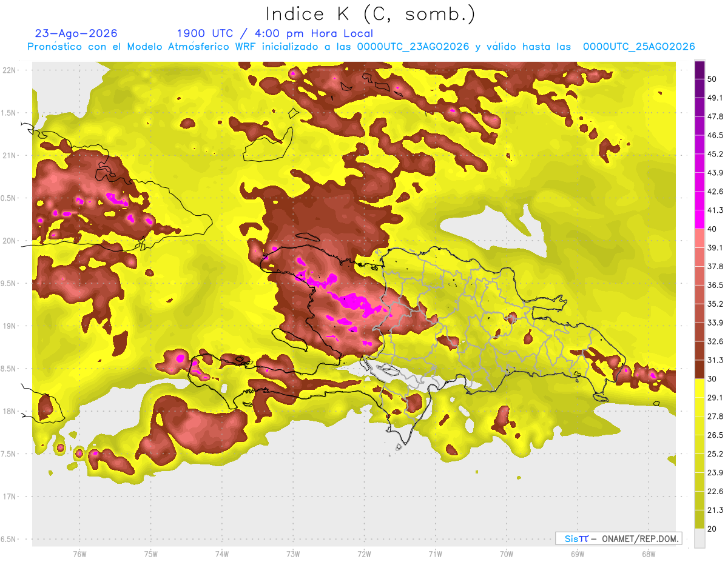Viewport: 728px width, 562px height.
Task: Click the Indice K chart title
Action: pyautogui.click(x=371, y=14)
